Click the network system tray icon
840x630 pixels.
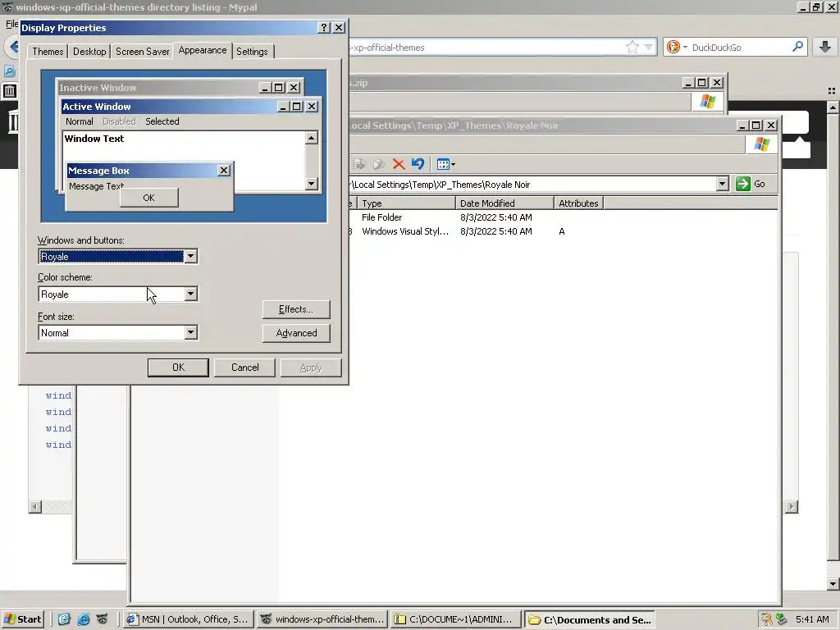781,619
